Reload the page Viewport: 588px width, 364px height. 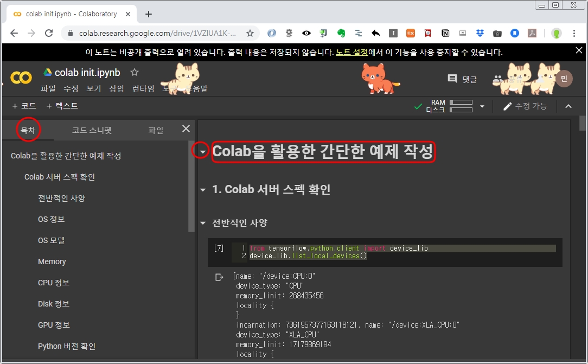49,33
